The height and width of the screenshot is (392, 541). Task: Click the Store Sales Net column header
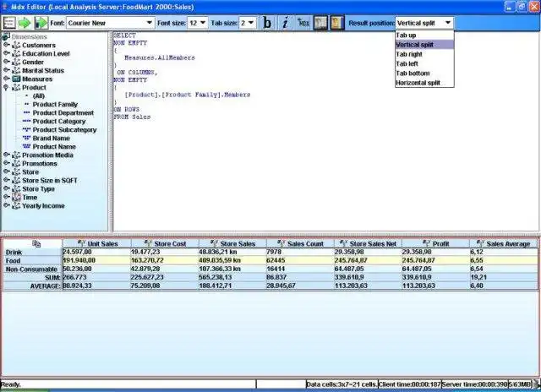(x=368, y=243)
